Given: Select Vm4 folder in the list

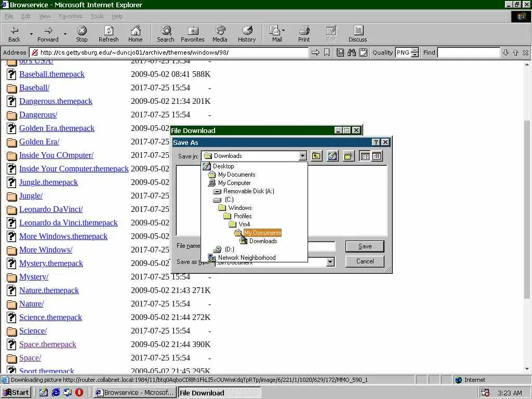Looking at the screenshot, I should point(244,224).
